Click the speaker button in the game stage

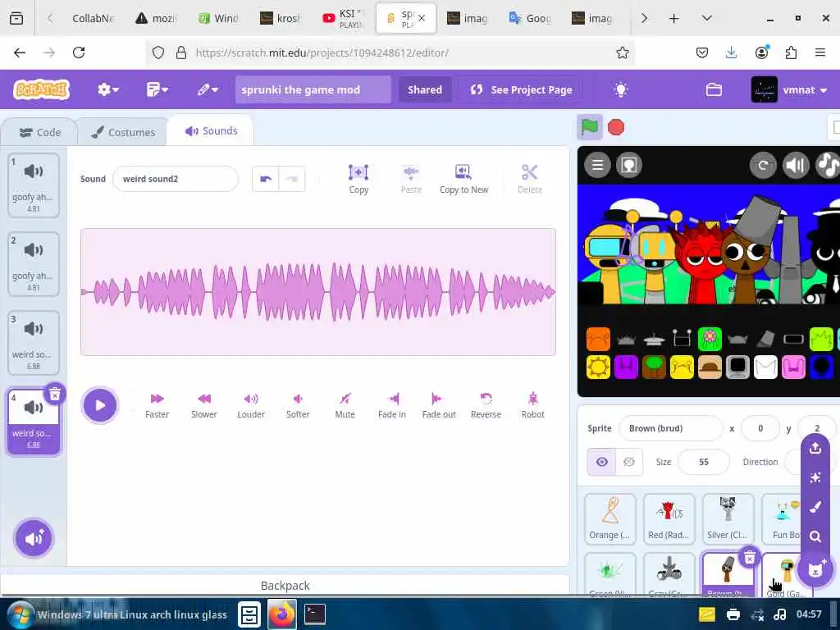pos(796,165)
